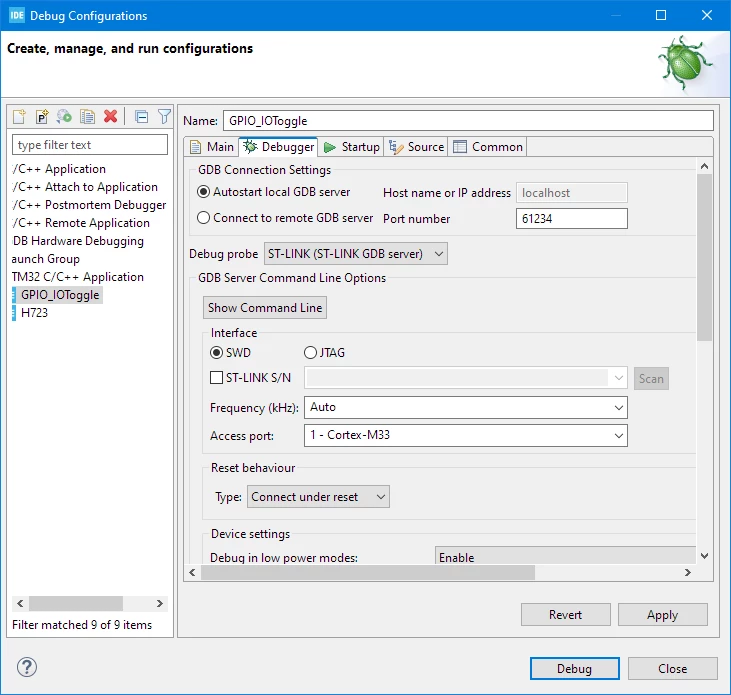This screenshot has width=731, height=695.
Task: Click vertical scrollbar down arrow in settings
Action: [704, 556]
